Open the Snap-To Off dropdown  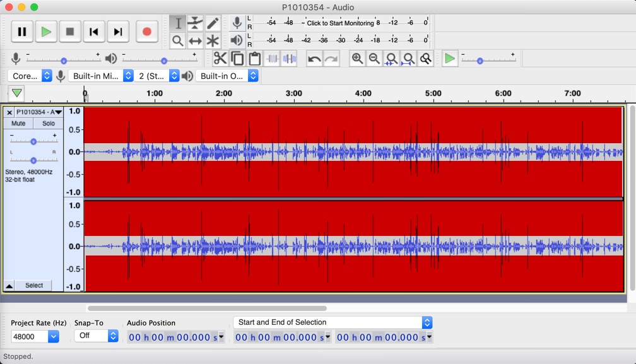coord(96,336)
